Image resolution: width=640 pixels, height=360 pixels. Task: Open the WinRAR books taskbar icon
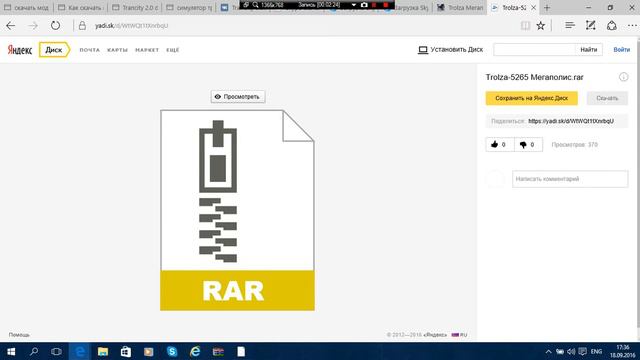pos(218,351)
